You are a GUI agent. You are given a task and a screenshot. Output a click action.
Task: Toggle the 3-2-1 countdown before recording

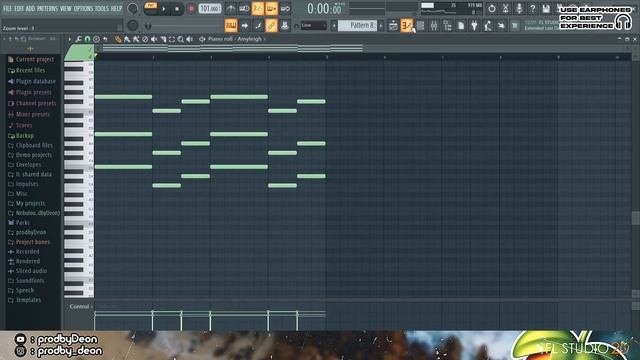coord(258,8)
